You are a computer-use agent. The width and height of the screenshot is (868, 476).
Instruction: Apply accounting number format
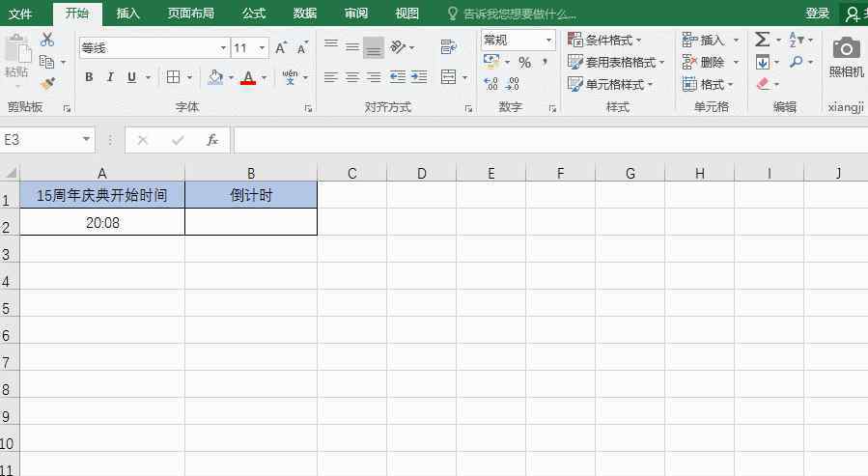coord(491,61)
